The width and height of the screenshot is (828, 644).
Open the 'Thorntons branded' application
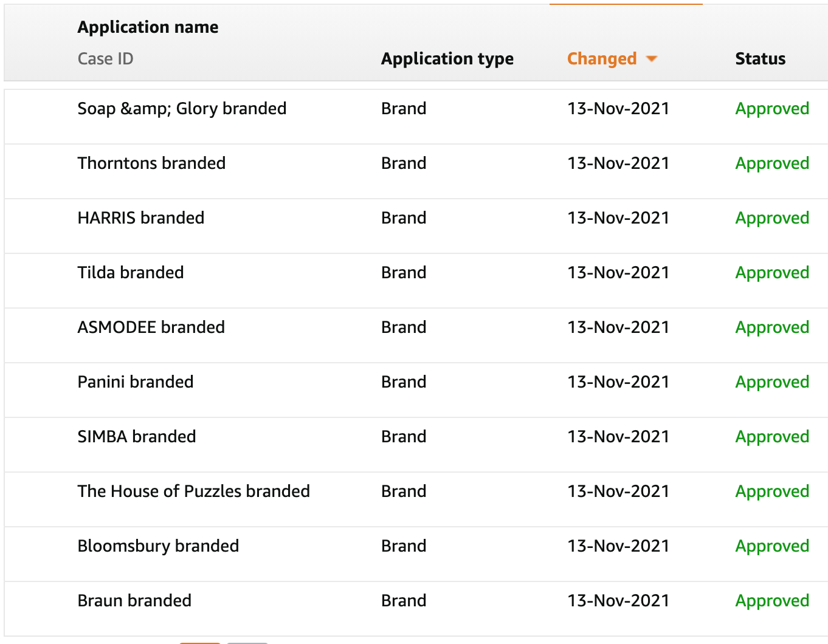[151, 163]
